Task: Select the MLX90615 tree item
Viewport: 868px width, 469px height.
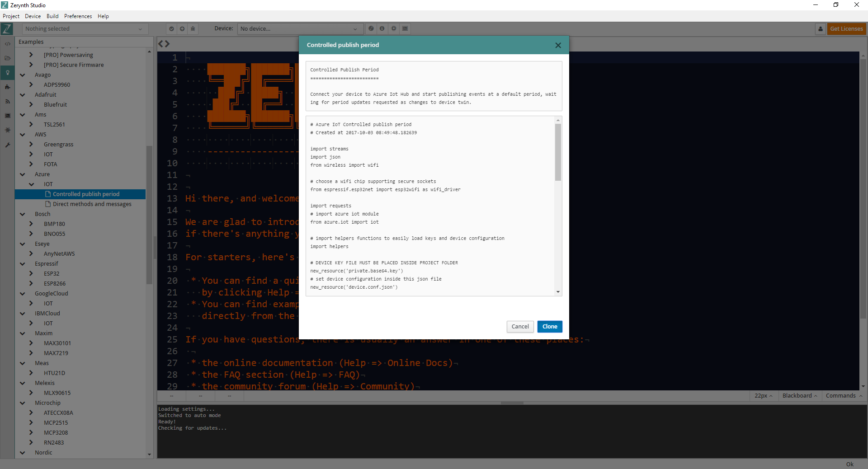Action: pyautogui.click(x=57, y=393)
